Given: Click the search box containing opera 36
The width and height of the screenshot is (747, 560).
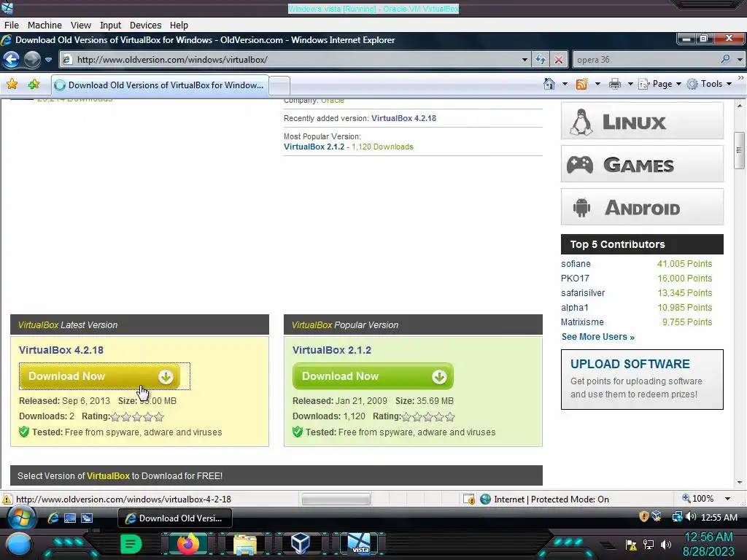Looking at the screenshot, I should coord(646,60).
